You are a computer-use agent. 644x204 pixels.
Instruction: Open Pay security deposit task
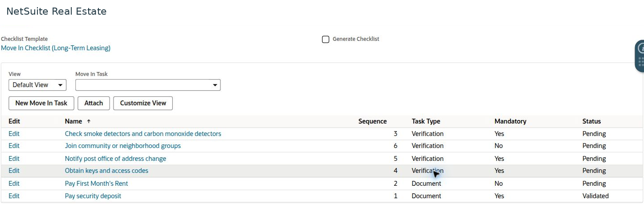93,196
